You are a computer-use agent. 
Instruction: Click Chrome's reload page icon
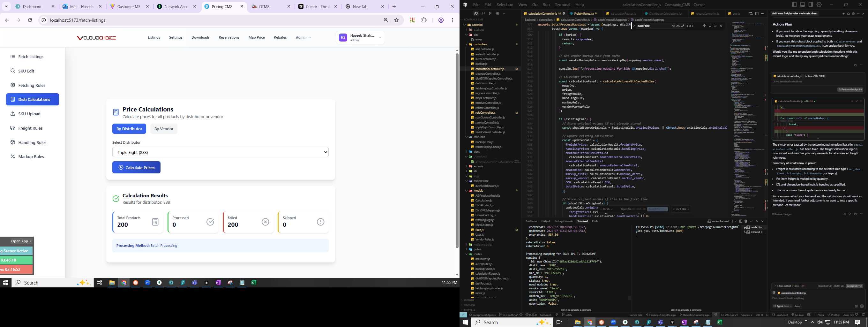click(30, 20)
